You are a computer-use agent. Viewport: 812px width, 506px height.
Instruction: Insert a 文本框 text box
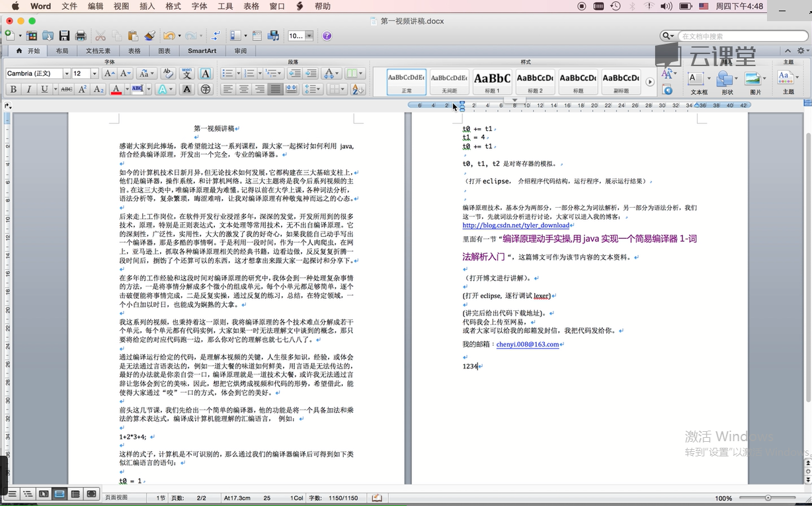coord(699,83)
